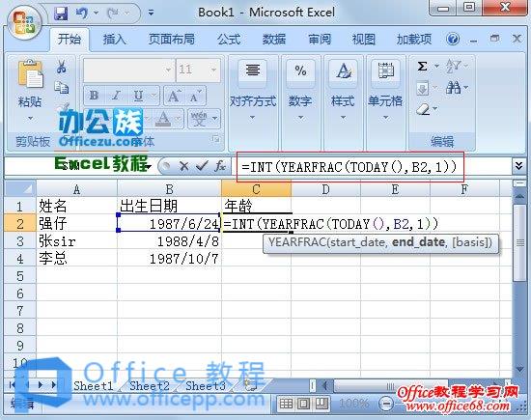Click the Office button orb
Viewport: 531px width, 420px height.
click(x=24, y=24)
